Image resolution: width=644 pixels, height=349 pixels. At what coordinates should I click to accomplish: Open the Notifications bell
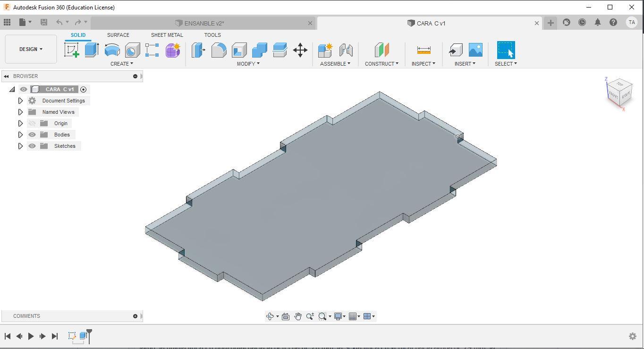[598, 22]
